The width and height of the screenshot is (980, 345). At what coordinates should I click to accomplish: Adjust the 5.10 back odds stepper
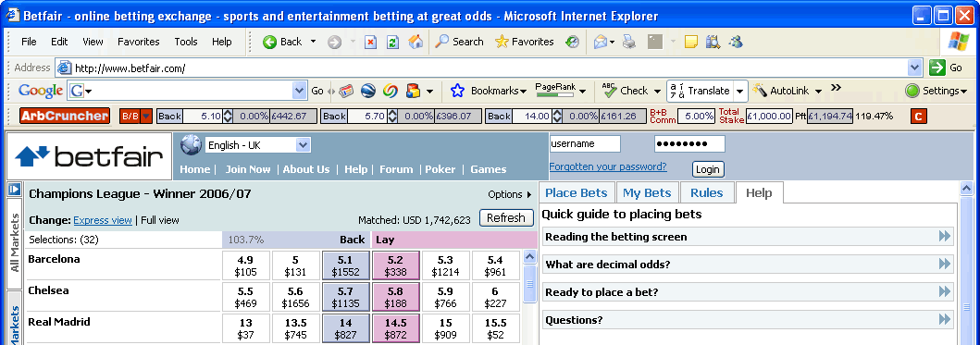tap(228, 117)
